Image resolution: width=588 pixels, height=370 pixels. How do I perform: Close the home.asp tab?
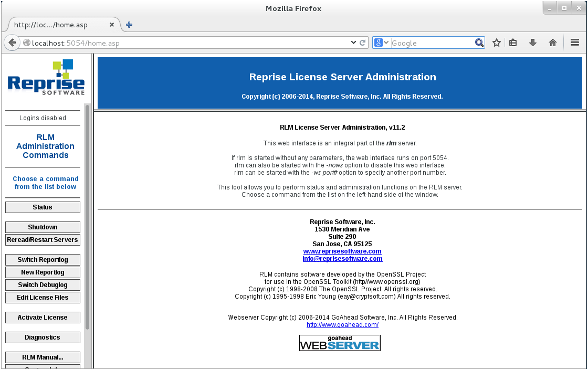coord(112,25)
